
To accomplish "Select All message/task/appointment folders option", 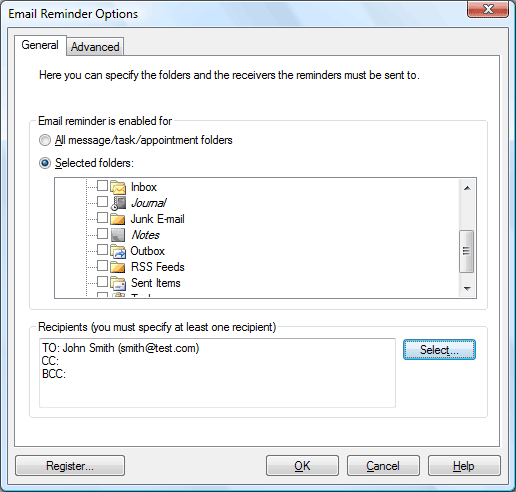I will pyautogui.click(x=45, y=140).
